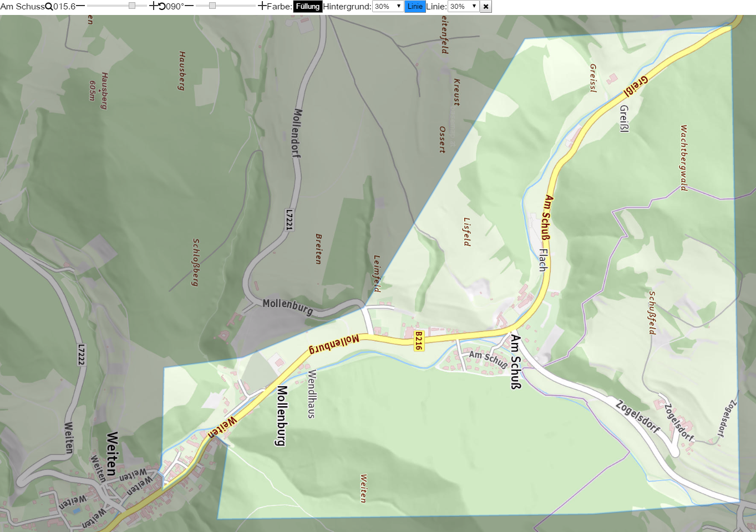Click the B216 road shield marker

pos(419,341)
